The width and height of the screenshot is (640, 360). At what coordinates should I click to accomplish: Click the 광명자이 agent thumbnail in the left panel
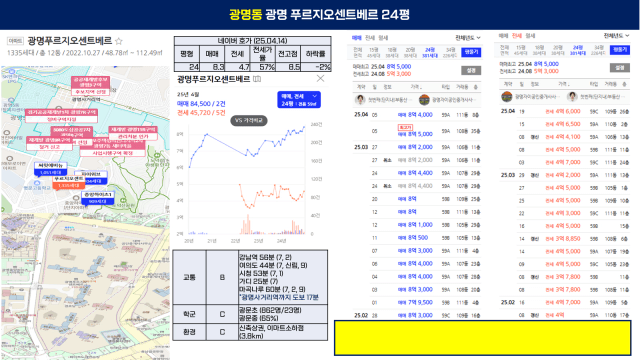click(x=424, y=100)
